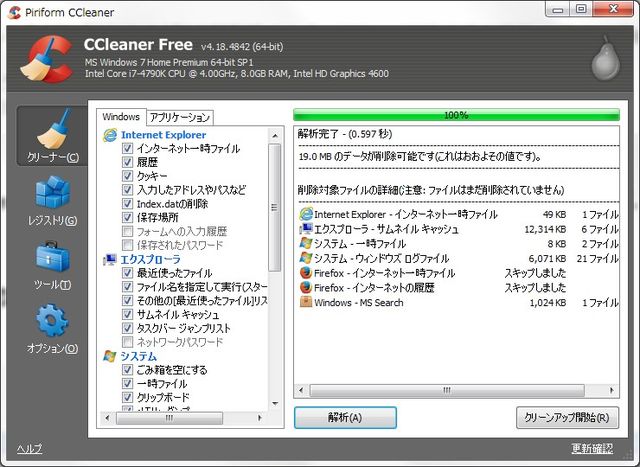640x467 pixels.
Task: Toggle the クッキー checkbox
Action: point(127,176)
